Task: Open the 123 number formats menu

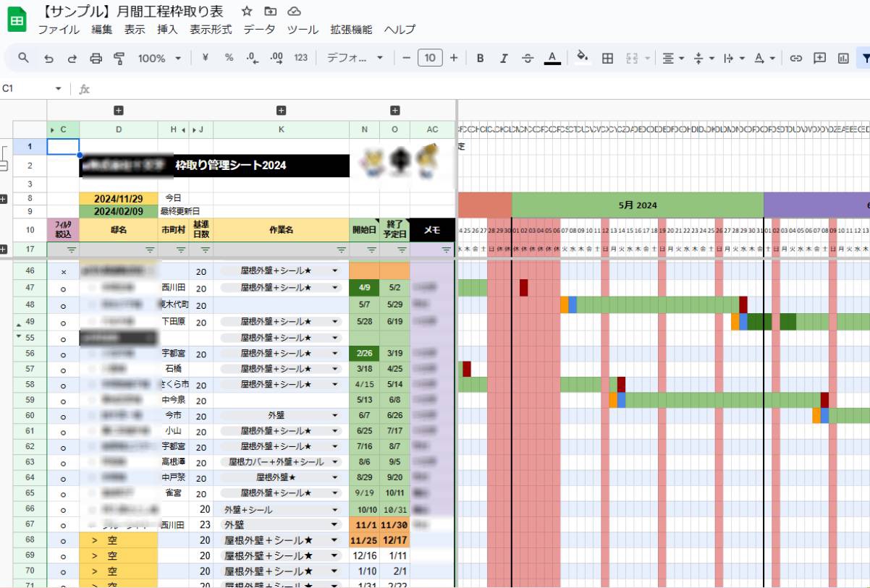Action: tap(301, 58)
